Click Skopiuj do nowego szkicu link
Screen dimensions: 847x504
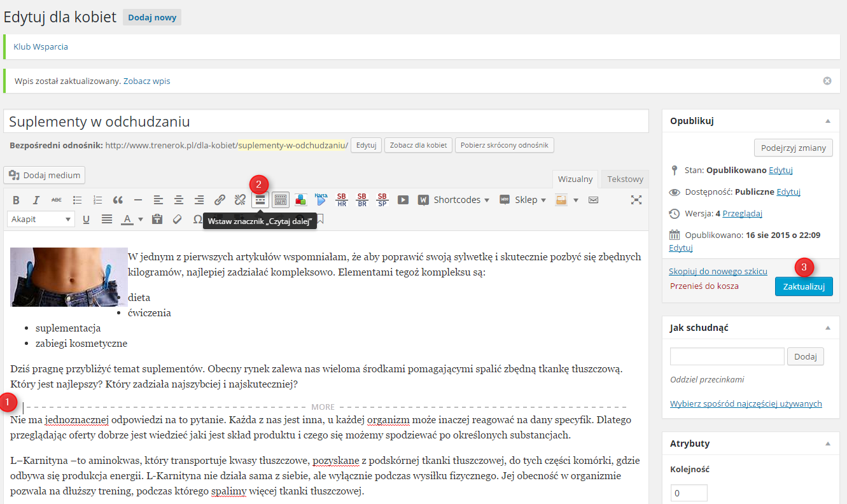click(718, 271)
